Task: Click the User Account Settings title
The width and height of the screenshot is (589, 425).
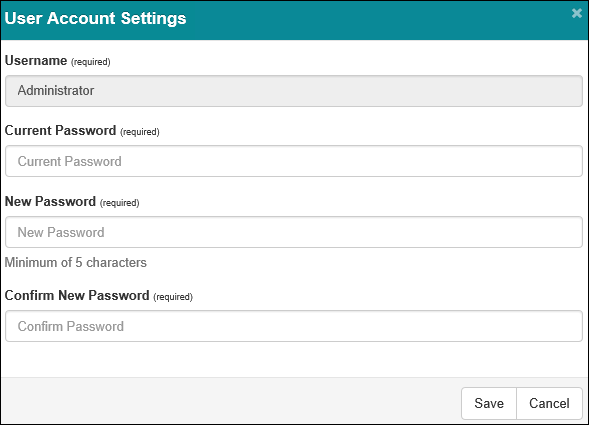Action: point(95,18)
